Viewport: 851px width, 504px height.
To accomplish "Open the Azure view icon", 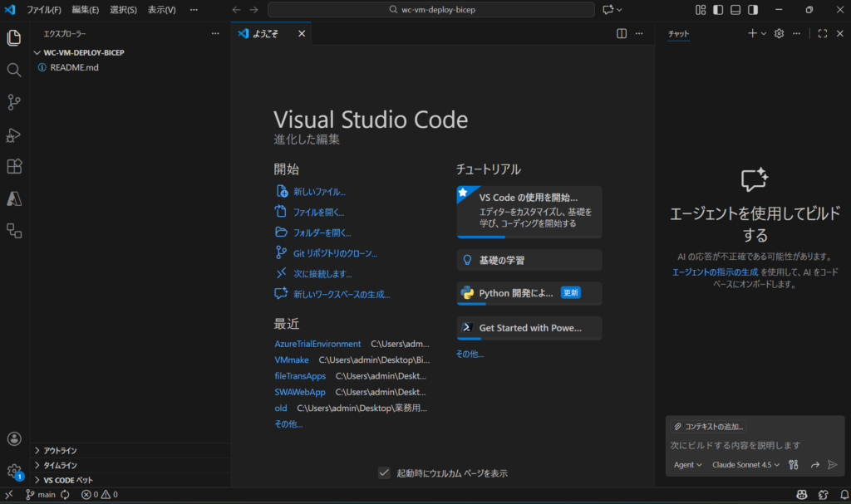I will [14, 198].
